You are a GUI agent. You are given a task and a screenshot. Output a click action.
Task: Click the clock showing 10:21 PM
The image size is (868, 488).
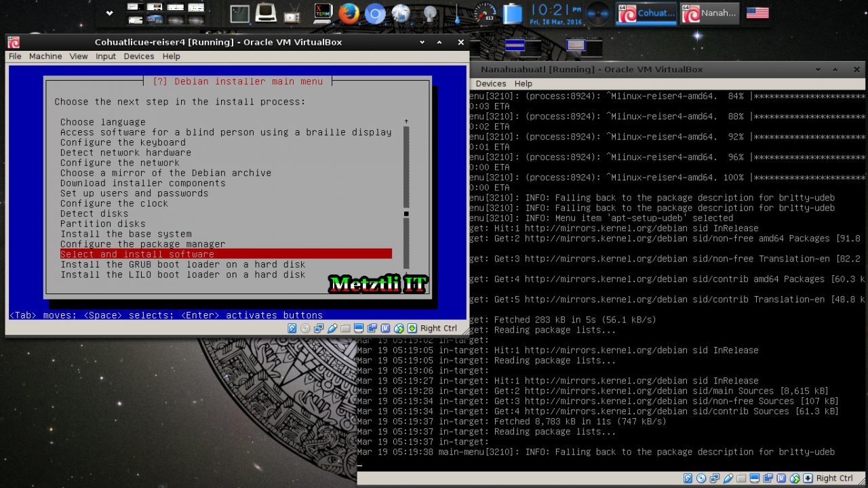tap(556, 14)
